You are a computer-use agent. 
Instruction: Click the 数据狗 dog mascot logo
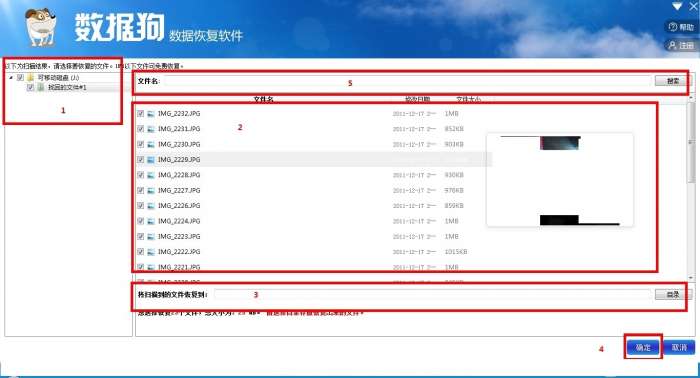[x=41, y=27]
